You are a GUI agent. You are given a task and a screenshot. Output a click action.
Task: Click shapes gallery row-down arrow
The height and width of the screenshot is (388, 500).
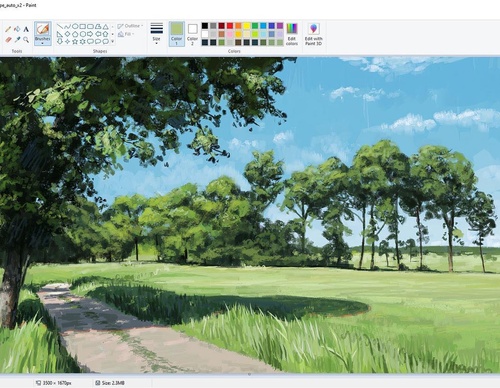point(112,34)
